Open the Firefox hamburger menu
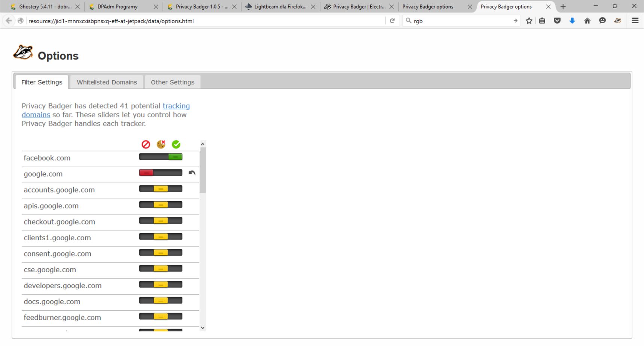The image size is (644, 346). point(635,21)
